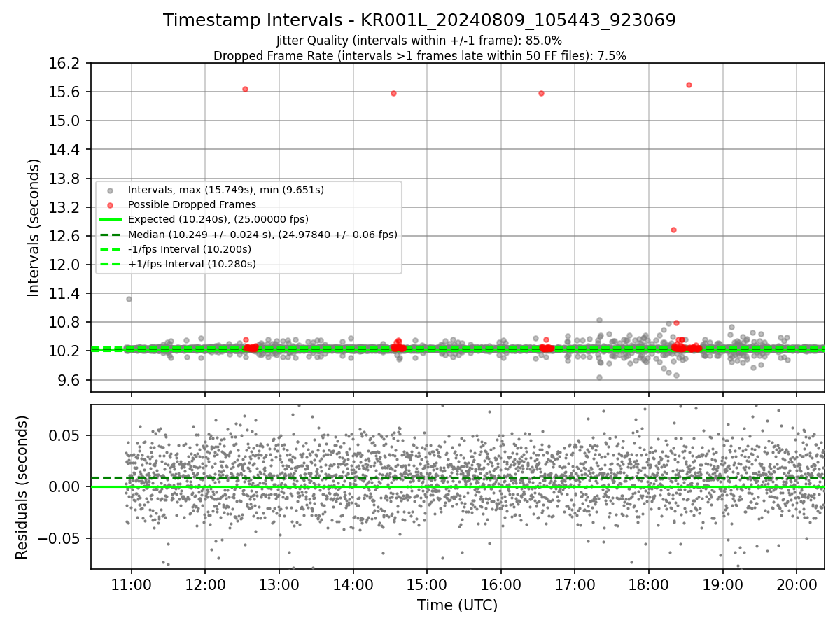
Task: Click legend entry 'Intervals, max (15.749s), min (9.651s)'
Action: point(225,190)
